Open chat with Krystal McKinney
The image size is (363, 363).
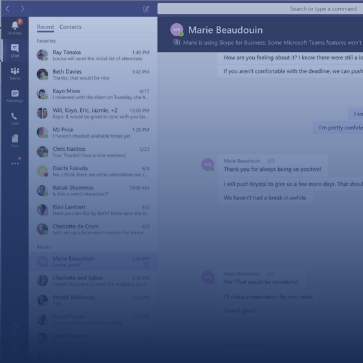point(93,300)
